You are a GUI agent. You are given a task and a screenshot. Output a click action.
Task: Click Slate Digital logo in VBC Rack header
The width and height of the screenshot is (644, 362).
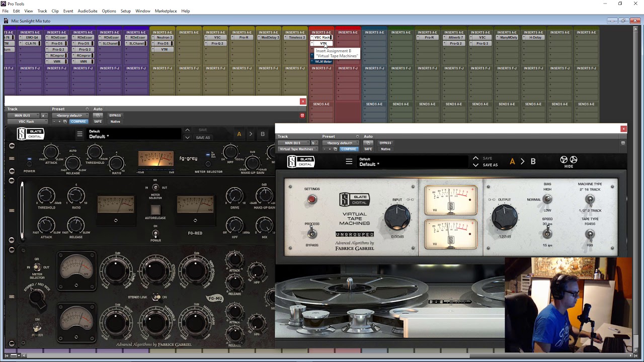pos(31,134)
